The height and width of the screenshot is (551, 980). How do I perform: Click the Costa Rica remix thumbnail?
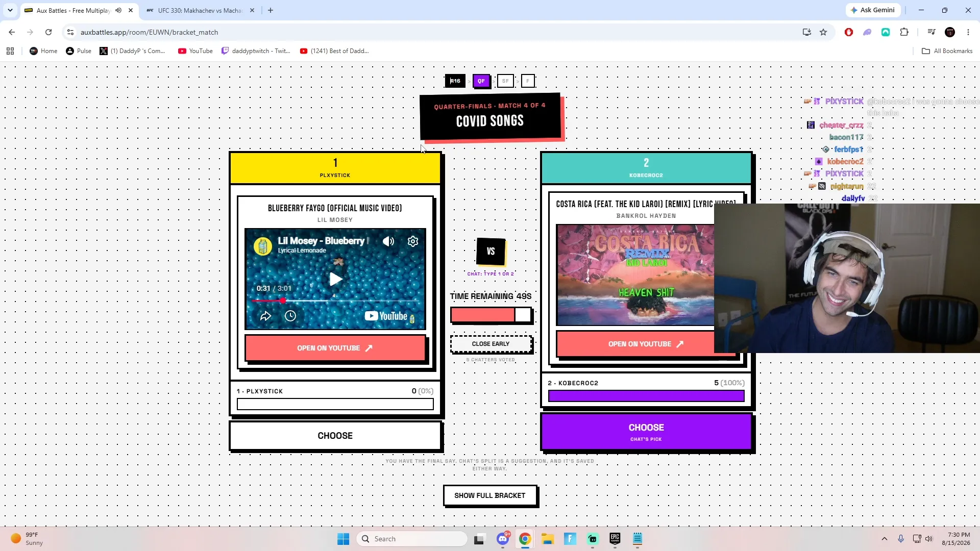(x=635, y=274)
